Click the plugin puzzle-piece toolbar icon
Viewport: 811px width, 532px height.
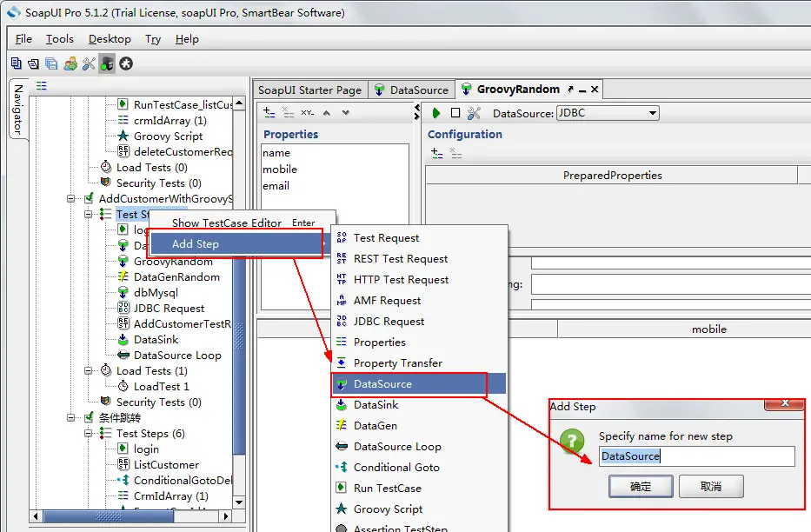point(126,63)
